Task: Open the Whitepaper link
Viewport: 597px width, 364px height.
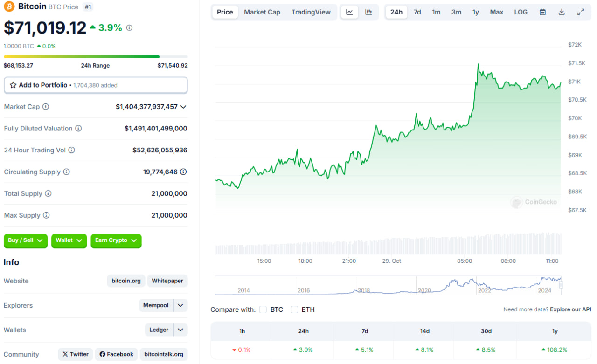Action: coord(167,281)
